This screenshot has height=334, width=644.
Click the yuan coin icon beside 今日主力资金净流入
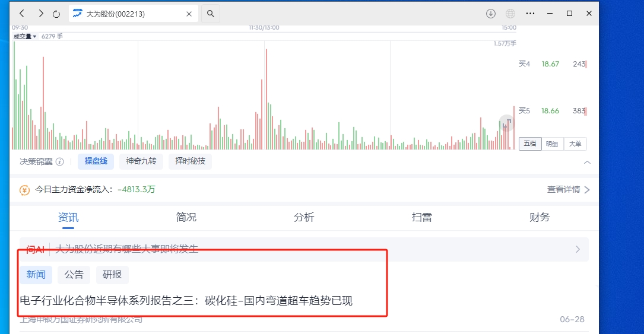coord(25,190)
